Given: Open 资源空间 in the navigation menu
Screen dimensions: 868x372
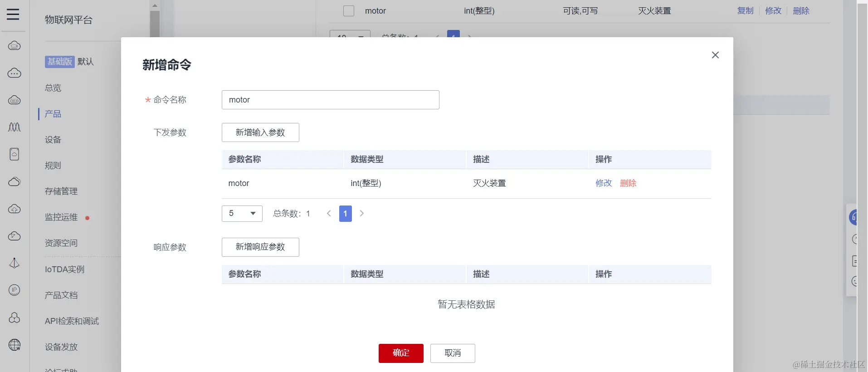Looking at the screenshot, I should pos(61,243).
